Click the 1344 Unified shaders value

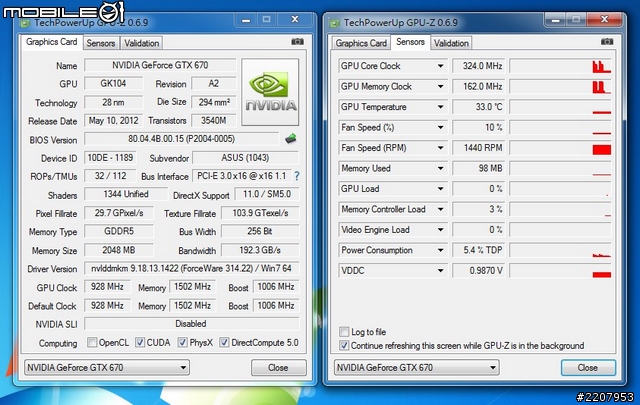[x=126, y=194]
